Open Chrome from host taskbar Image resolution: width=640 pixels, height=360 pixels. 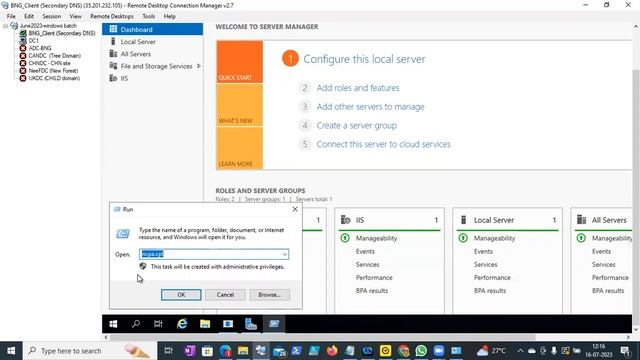coord(403,351)
